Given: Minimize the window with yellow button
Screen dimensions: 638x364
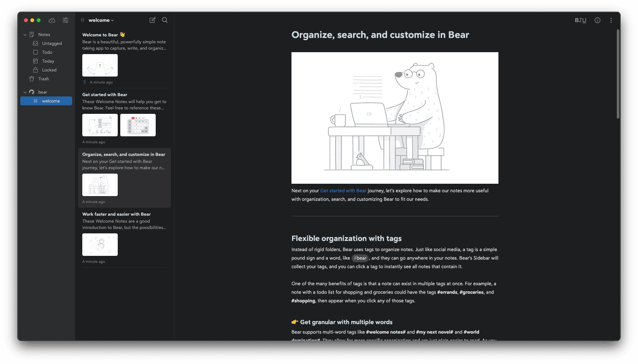Looking at the screenshot, I should pos(32,20).
